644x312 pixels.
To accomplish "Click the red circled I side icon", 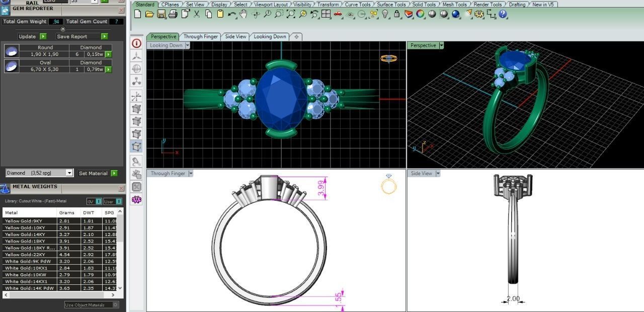I will (136, 43).
